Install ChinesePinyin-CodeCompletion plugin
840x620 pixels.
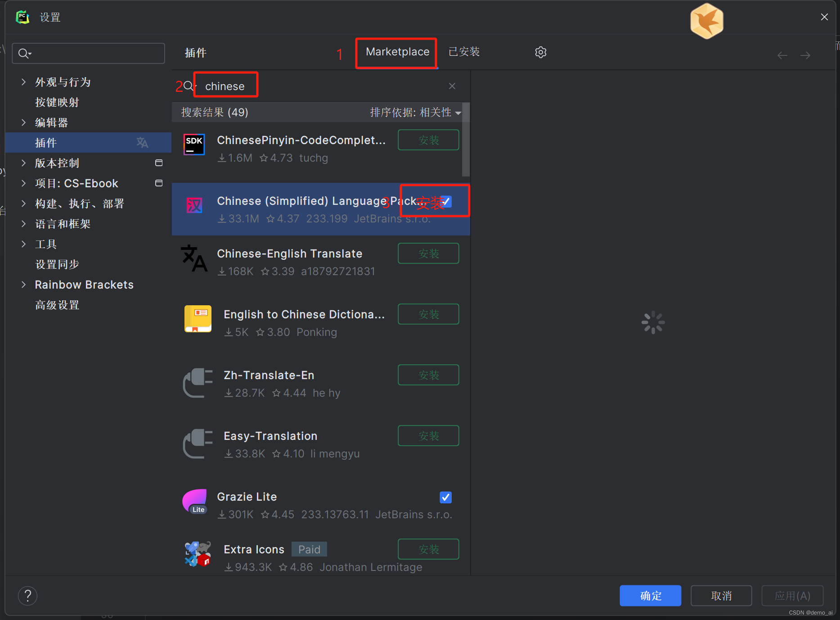[428, 140]
